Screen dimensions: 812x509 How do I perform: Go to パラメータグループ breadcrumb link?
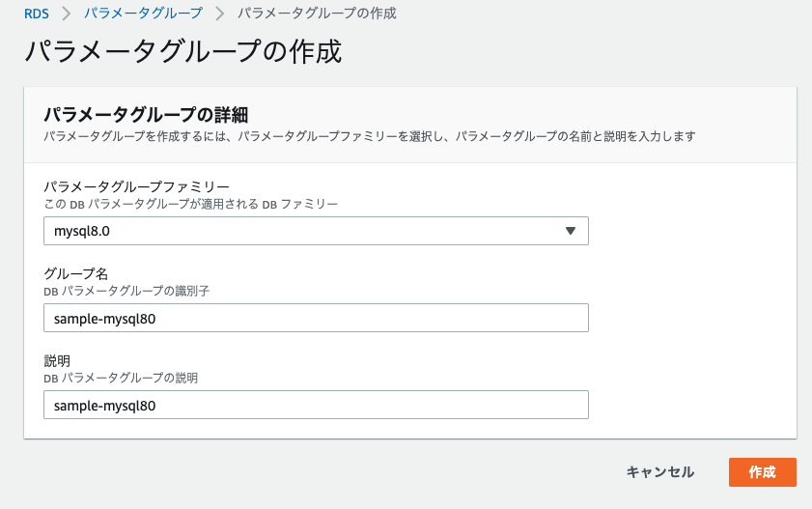click(143, 14)
